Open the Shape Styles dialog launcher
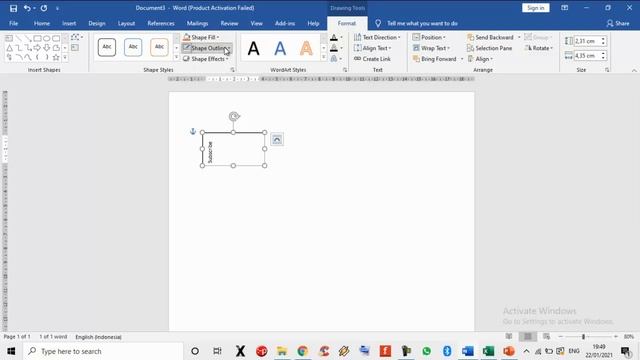The width and height of the screenshot is (640, 360). [x=233, y=70]
